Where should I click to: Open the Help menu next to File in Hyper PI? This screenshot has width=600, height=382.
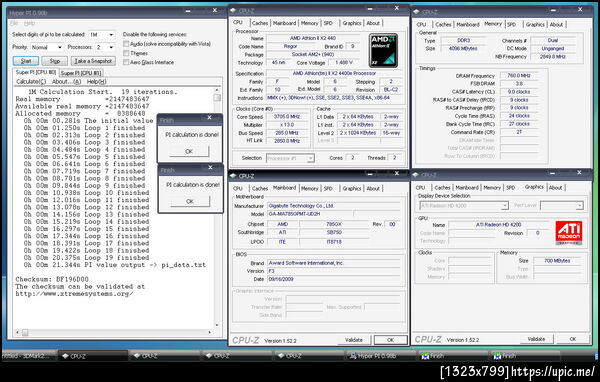29,24
